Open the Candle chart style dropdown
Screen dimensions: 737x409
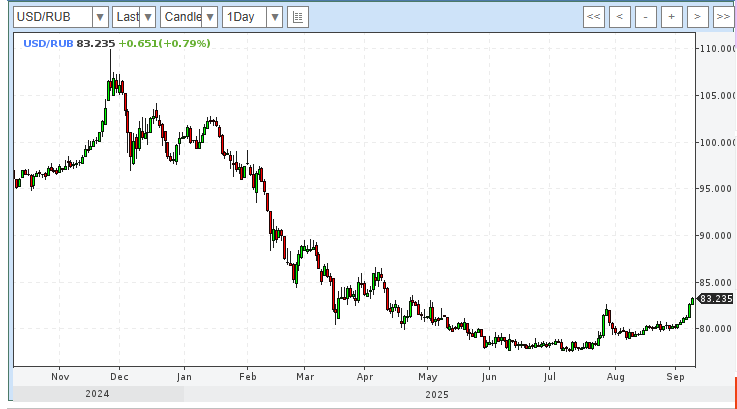pyautogui.click(x=210, y=17)
